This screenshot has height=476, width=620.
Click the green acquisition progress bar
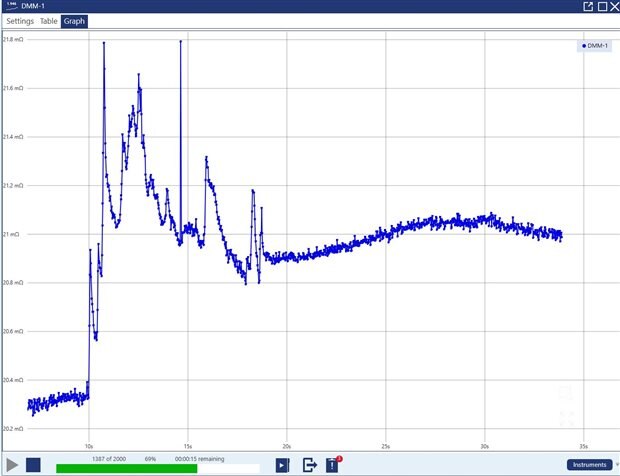click(126, 467)
